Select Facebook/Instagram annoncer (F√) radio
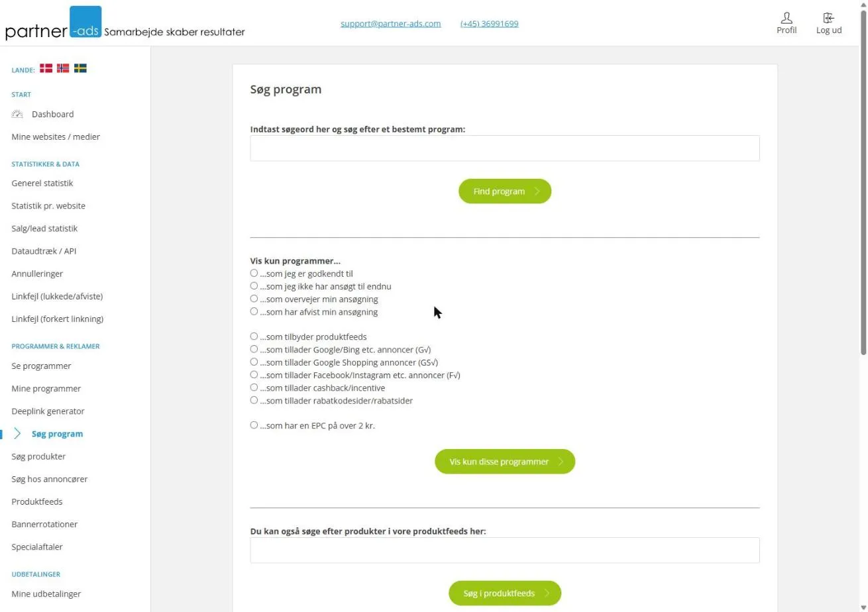Image resolution: width=868 pixels, height=612 pixels. 254,374
